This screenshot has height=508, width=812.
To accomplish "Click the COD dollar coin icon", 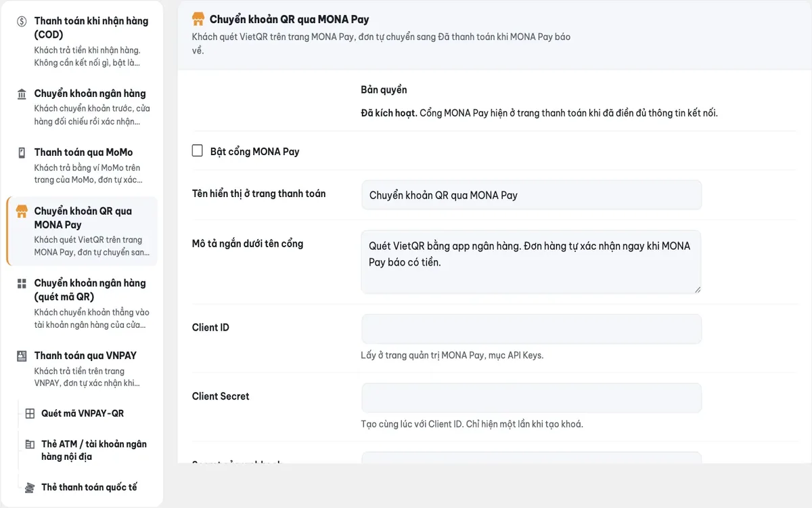I will tap(22, 21).
